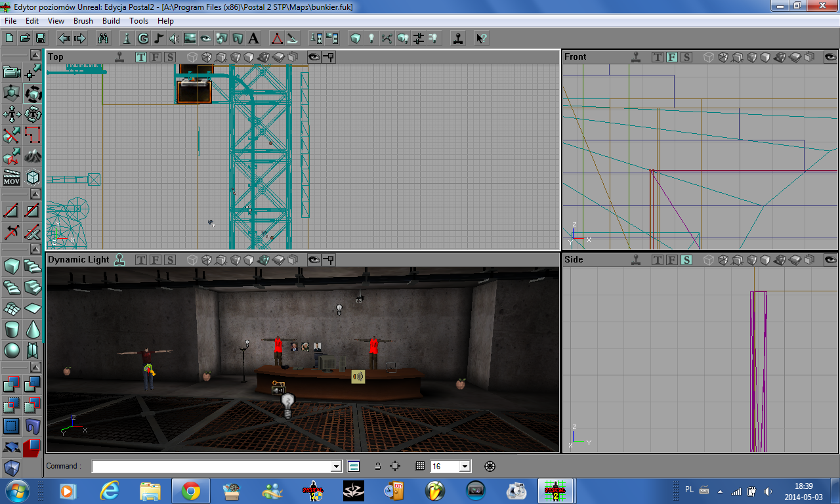The width and height of the screenshot is (840, 504).
Task: Open Search for Actors binoculars
Action: click(x=103, y=38)
